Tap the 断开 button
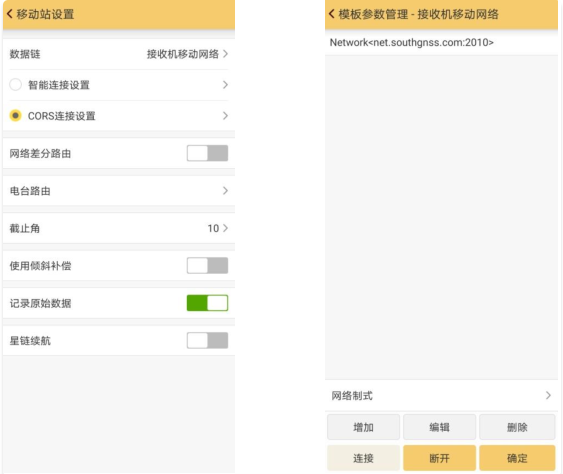 coord(439,458)
